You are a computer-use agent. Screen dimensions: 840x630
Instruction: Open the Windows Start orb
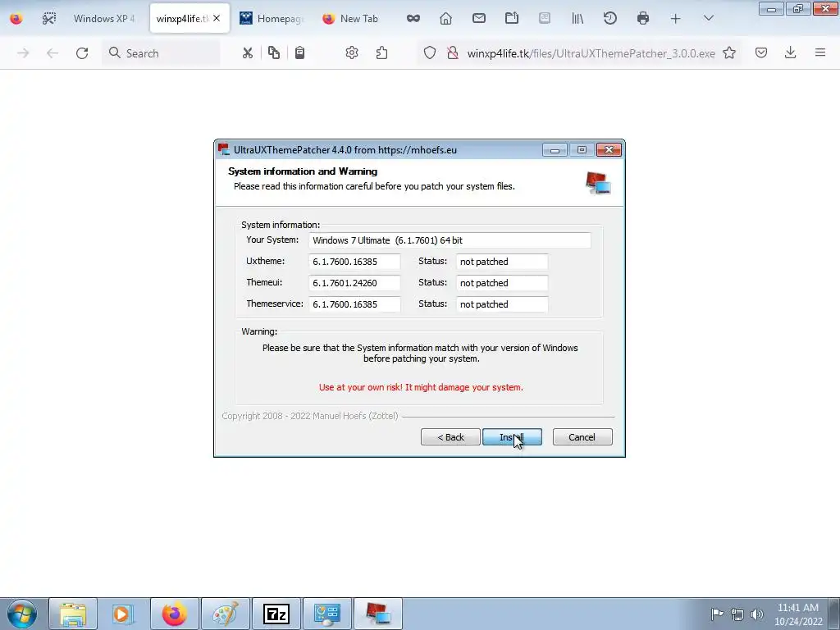tap(22, 614)
